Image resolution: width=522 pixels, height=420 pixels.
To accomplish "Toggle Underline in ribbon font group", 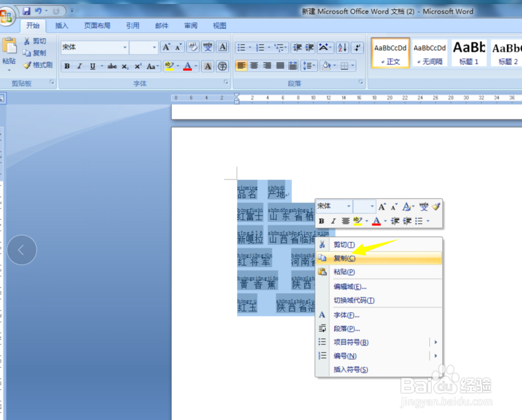I will (x=92, y=66).
